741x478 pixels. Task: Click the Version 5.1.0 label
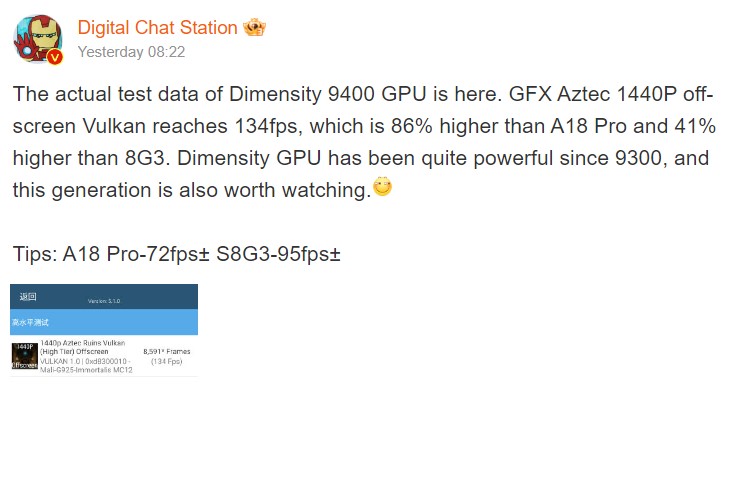(x=104, y=301)
